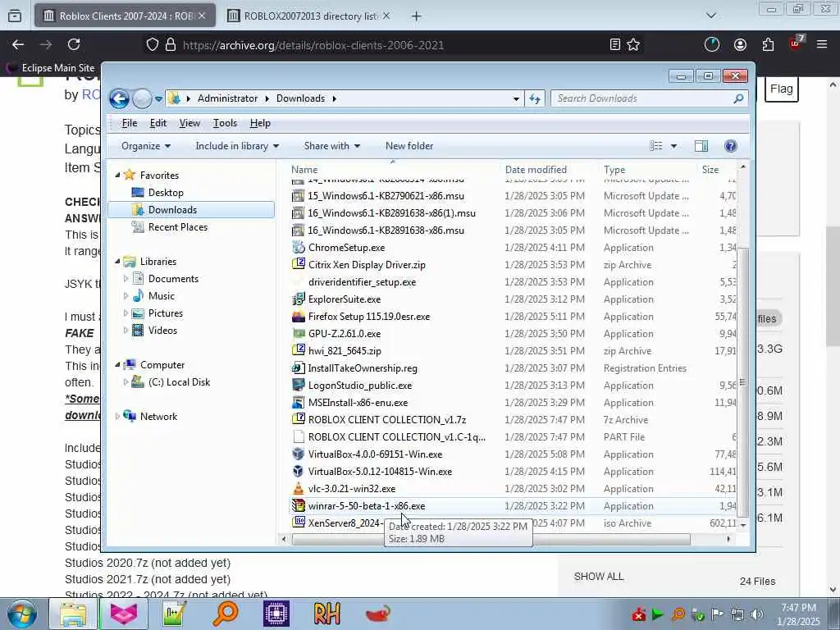The image size is (840, 630).
Task: Click the network tray icon
Action: (x=737, y=614)
